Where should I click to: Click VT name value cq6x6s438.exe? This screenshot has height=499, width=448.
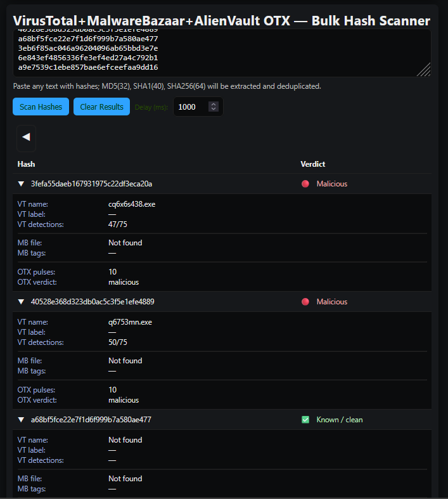132,204
